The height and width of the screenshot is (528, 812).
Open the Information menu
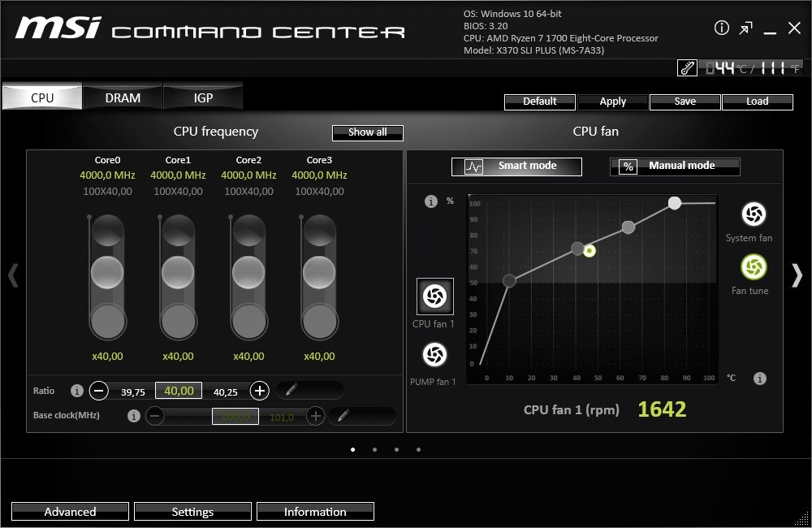[x=315, y=512]
